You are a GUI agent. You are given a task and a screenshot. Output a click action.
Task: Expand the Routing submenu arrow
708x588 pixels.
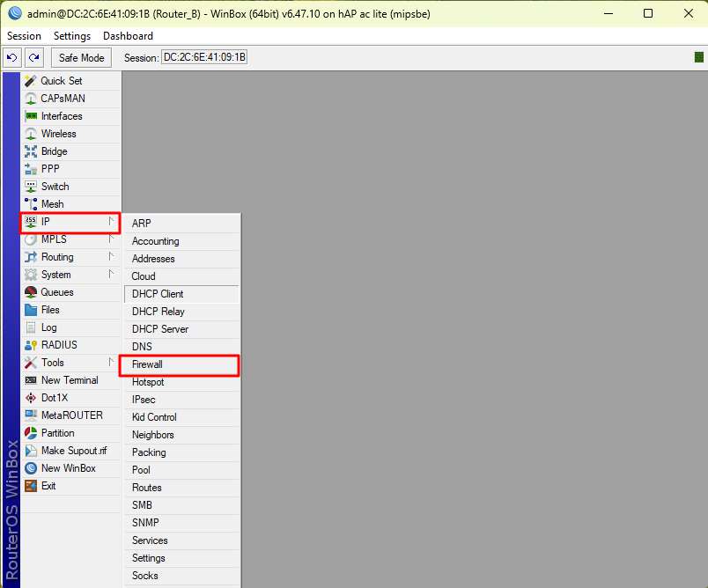(111, 256)
